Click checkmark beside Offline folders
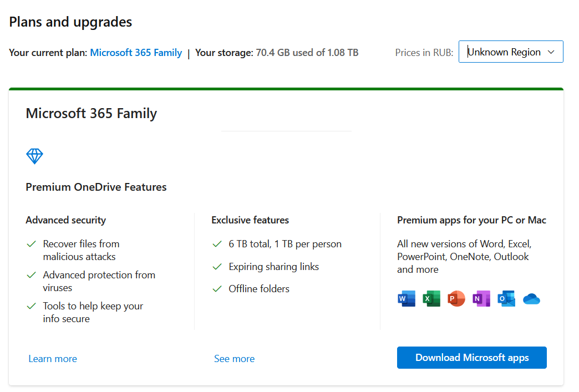 [217, 289]
